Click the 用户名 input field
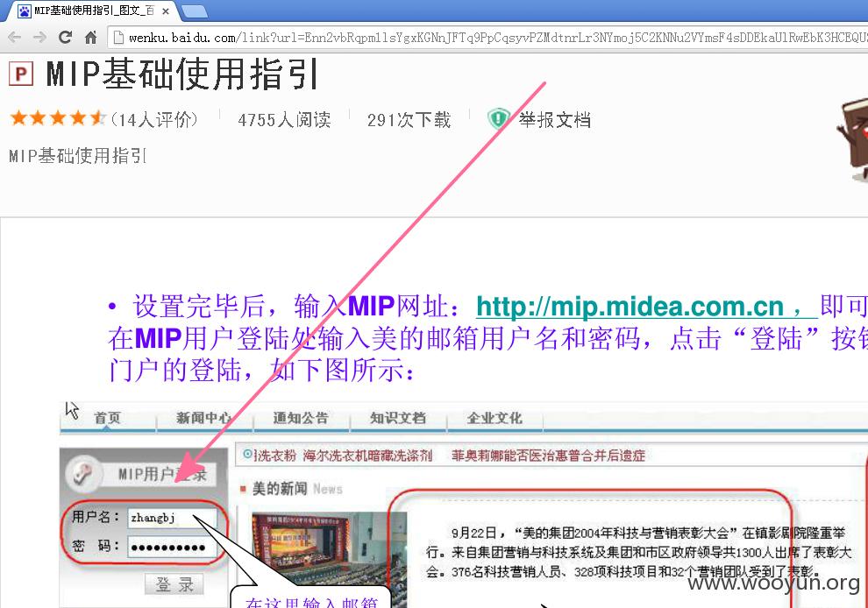The height and width of the screenshot is (608, 868). click(172, 518)
